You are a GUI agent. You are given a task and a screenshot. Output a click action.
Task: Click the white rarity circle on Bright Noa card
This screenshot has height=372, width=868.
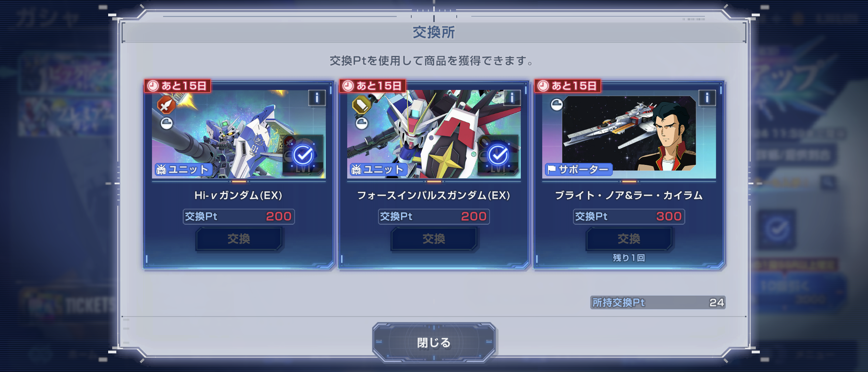click(556, 105)
